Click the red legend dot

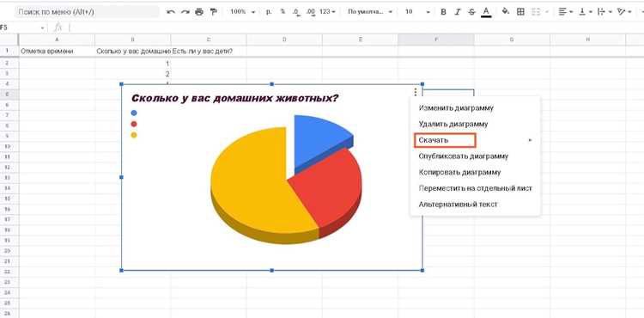coord(133,124)
